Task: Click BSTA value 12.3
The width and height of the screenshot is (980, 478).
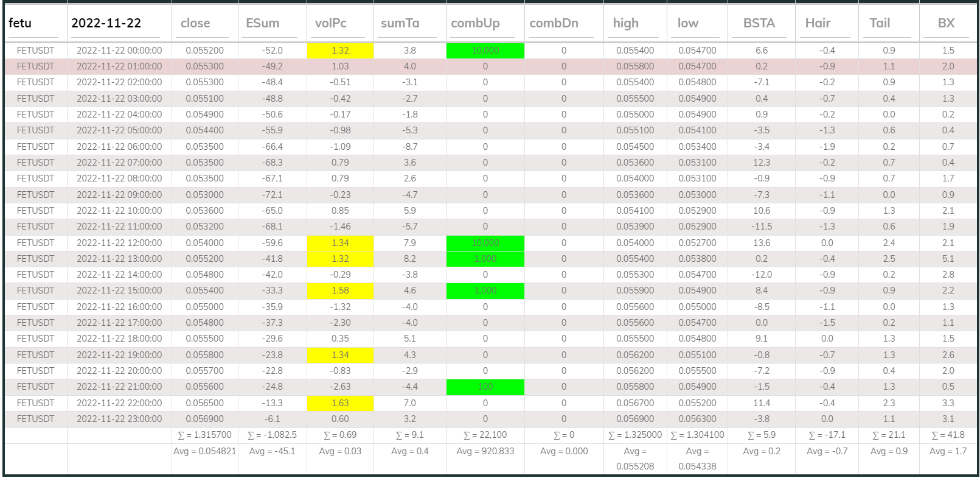Action: tap(762, 163)
